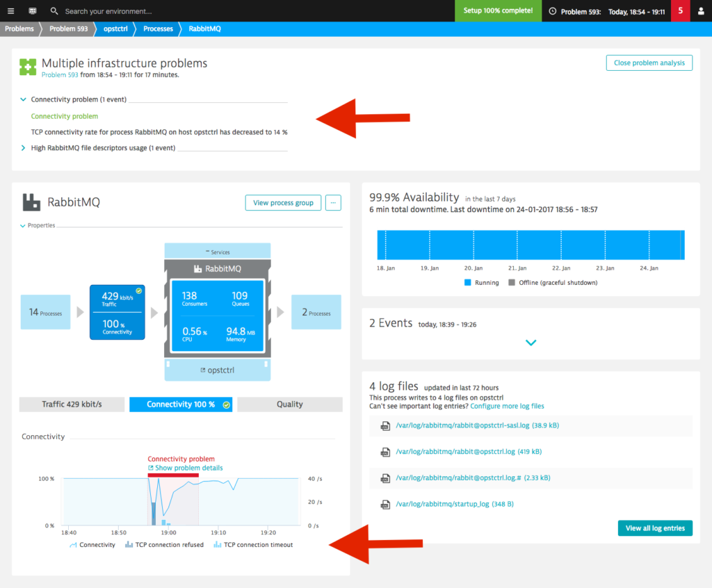The width and height of the screenshot is (712, 588).
Task: Focus the Search your environment field
Action: coord(108,11)
